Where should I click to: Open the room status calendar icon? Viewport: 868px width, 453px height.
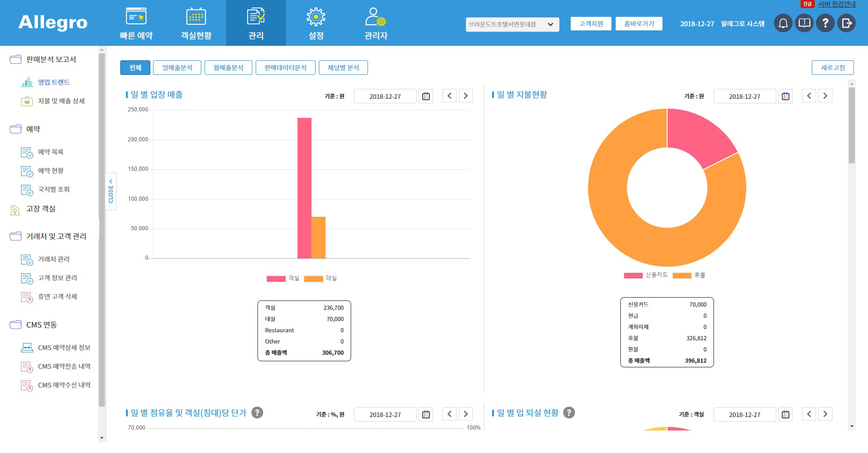pos(196,17)
